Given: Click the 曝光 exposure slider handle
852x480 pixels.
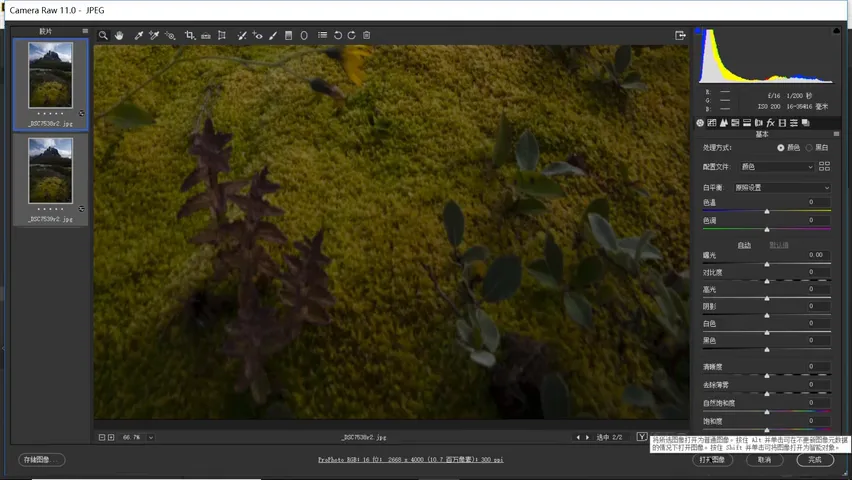Looking at the screenshot, I should (767, 264).
